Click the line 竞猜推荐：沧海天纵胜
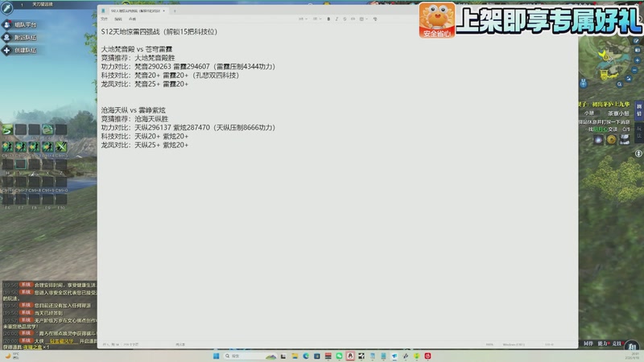Image resolution: width=644 pixels, height=362 pixels. [x=134, y=118]
